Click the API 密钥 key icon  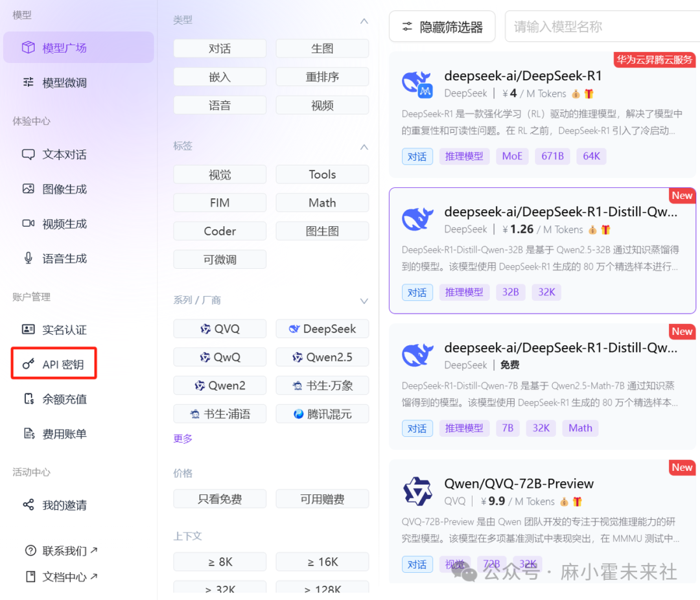tap(29, 364)
